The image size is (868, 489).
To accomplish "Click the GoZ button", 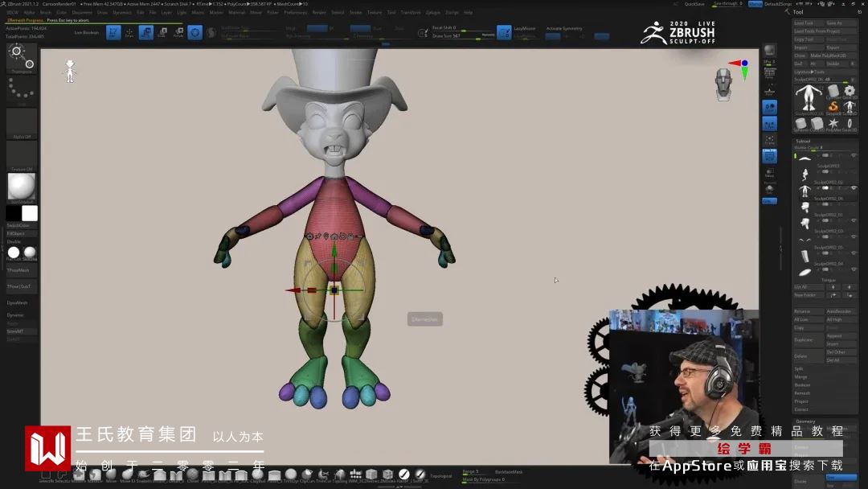I will [x=800, y=64].
